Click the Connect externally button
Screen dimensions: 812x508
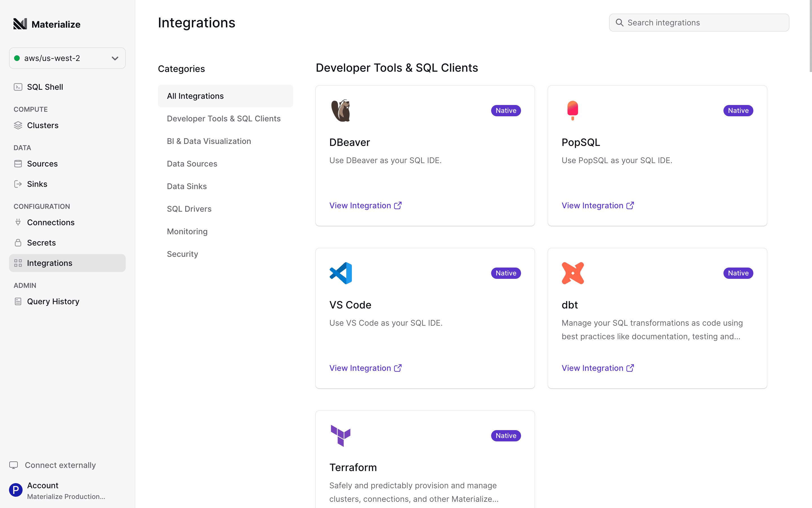pos(53,465)
